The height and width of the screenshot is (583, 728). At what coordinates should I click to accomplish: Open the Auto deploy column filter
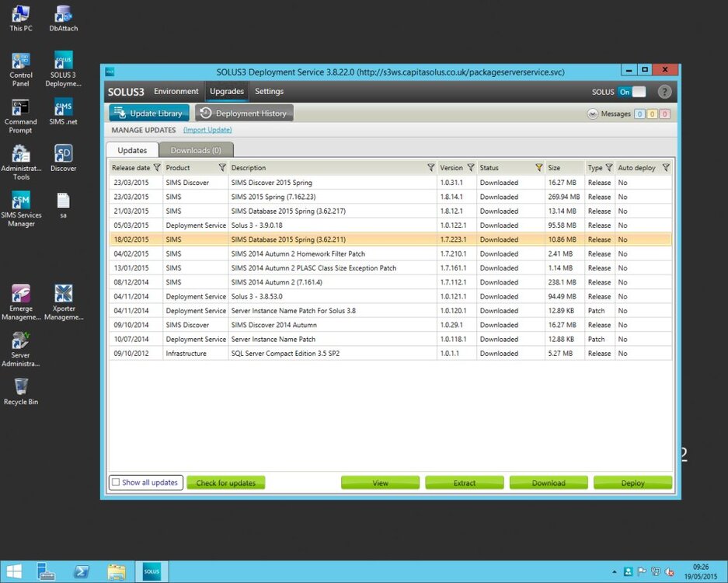pos(667,168)
